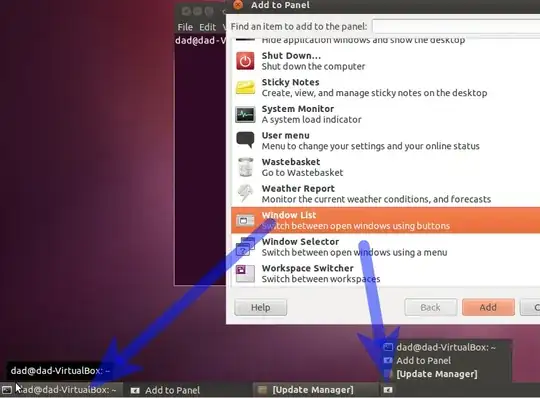Open the terminal File menu
Viewport: 540px width, 398px height.
tap(185, 27)
